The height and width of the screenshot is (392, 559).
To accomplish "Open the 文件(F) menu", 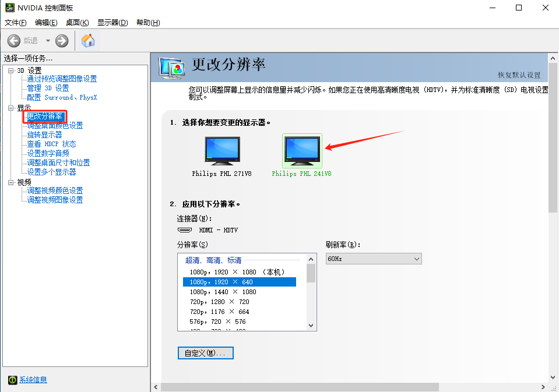I will [15, 23].
